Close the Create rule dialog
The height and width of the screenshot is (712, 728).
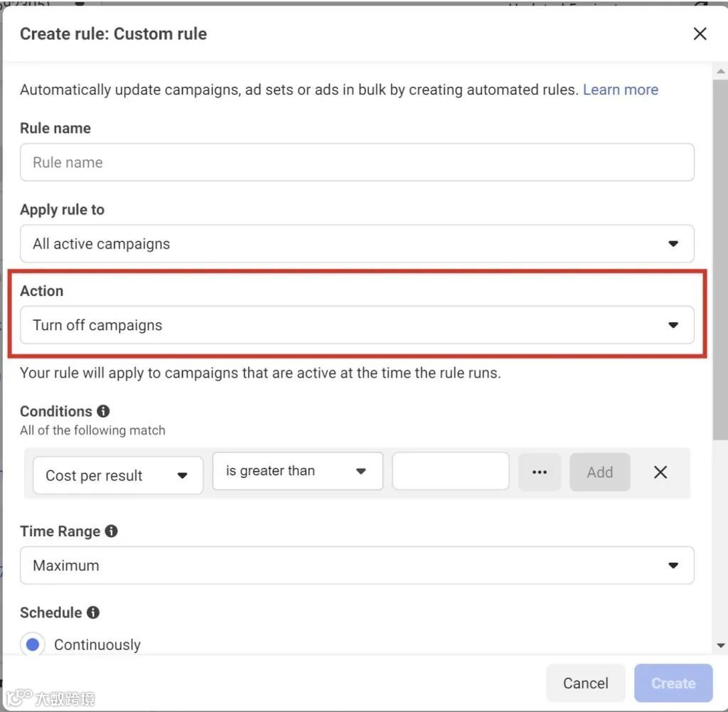pyautogui.click(x=700, y=33)
